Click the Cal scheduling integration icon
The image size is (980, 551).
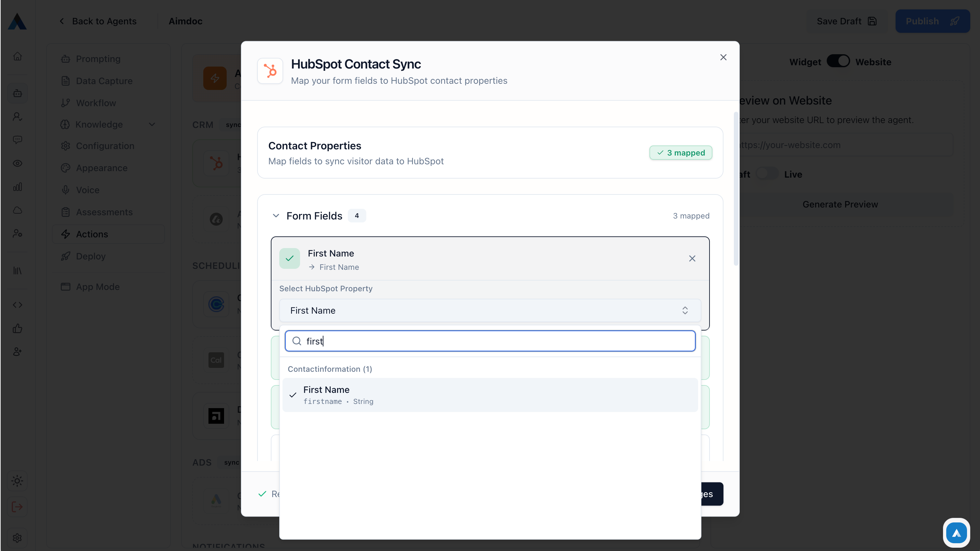216,360
